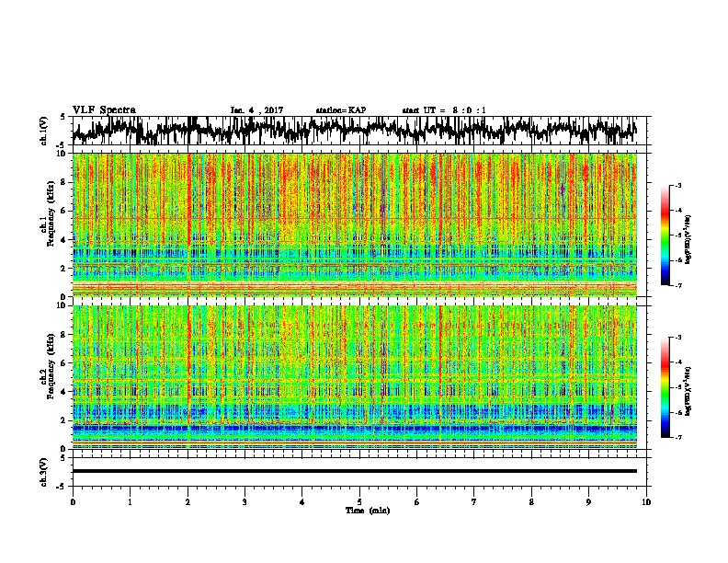The image size is (728, 563).
Task: Click the -3 value on ch.2 color bar
Action: click(677, 338)
